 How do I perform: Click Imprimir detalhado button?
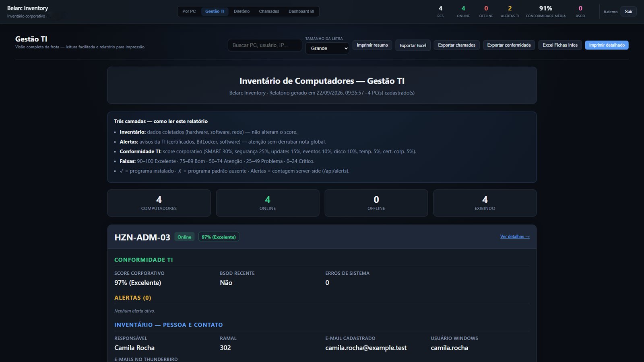[607, 45]
